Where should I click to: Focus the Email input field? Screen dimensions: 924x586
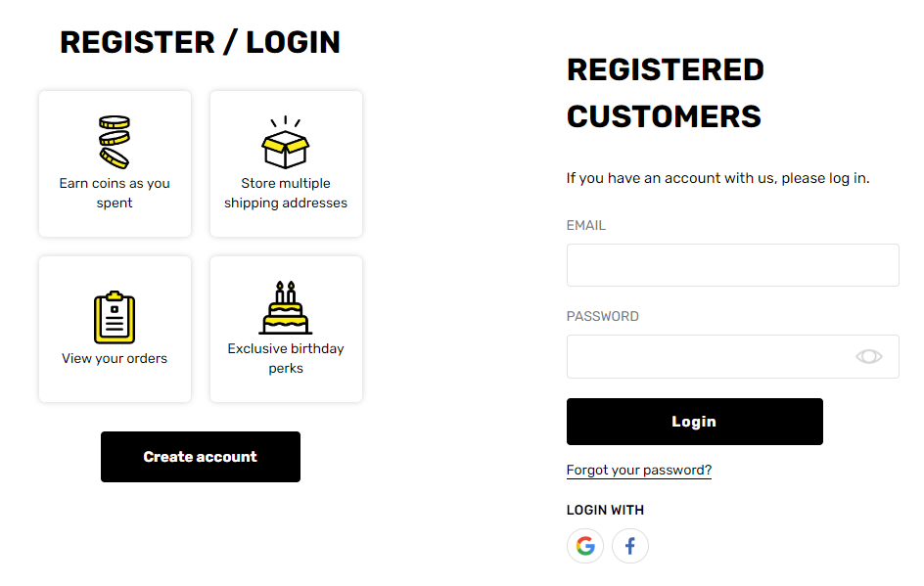[x=732, y=265]
